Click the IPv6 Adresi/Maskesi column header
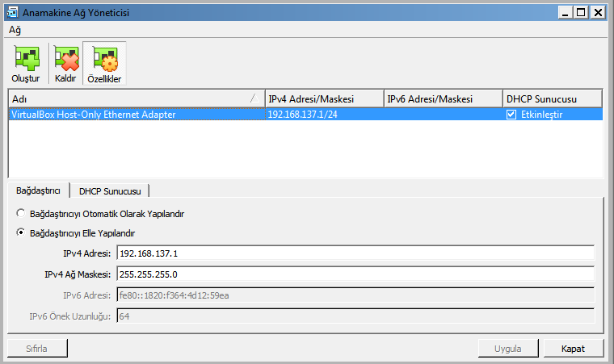The height and width of the screenshot is (364, 614). 444,98
